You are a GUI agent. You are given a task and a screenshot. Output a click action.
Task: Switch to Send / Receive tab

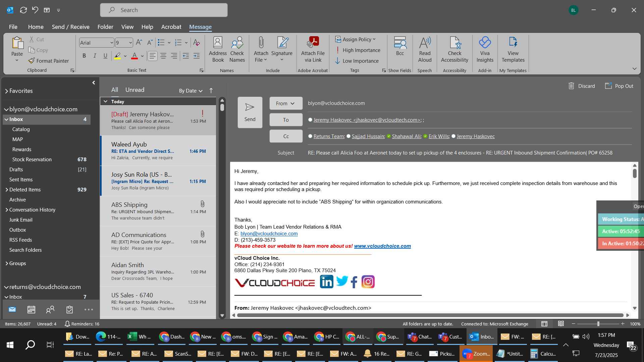click(70, 27)
